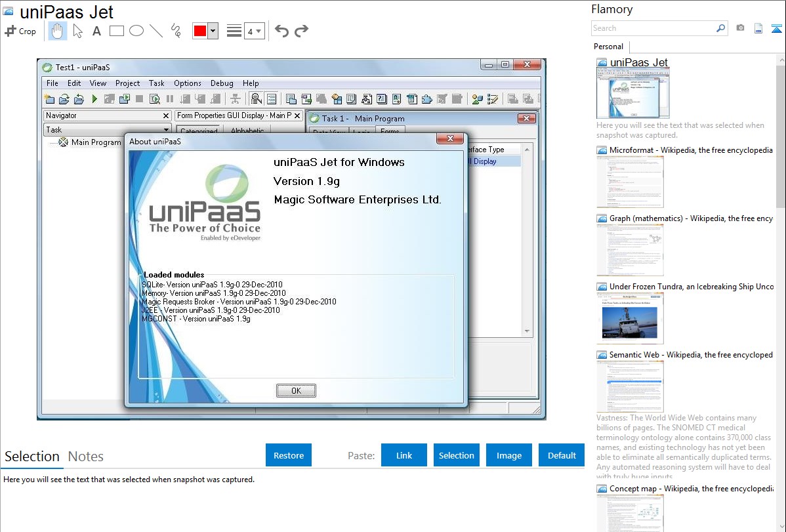The image size is (786, 532).
Task: Click the pause toolbar icon
Action: click(169, 99)
